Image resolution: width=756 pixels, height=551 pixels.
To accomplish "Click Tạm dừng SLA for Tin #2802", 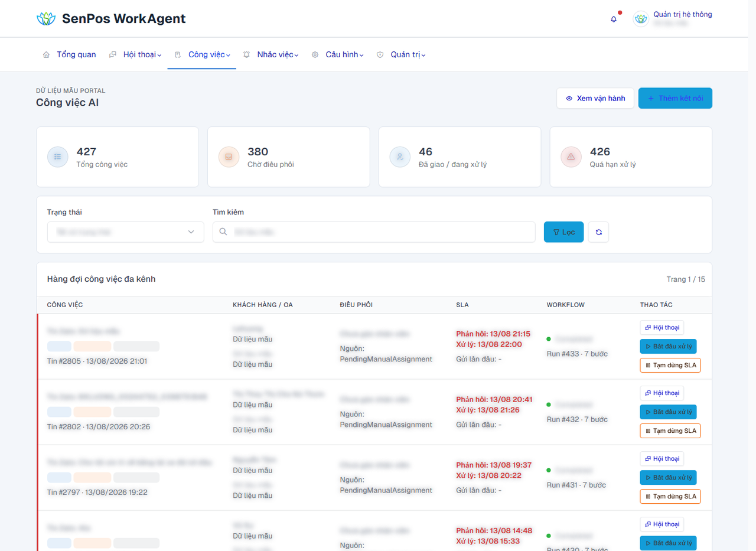I will click(670, 431).
